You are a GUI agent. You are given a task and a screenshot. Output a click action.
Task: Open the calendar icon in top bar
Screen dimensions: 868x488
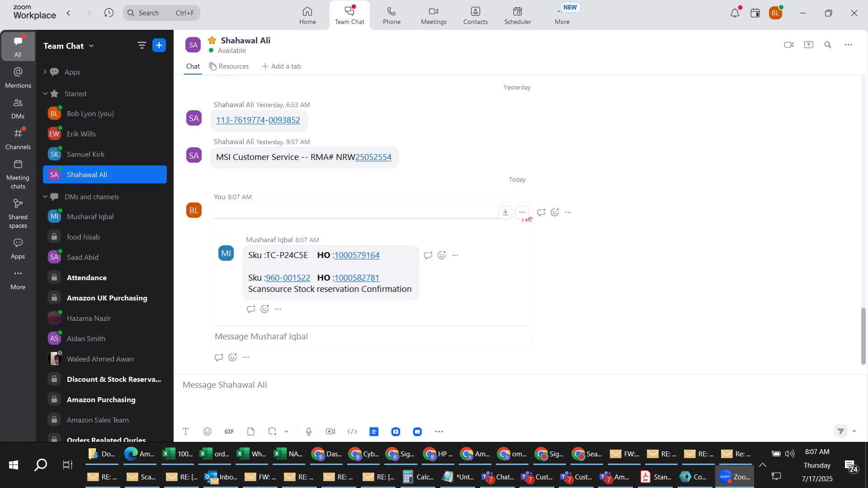point(755,13)
